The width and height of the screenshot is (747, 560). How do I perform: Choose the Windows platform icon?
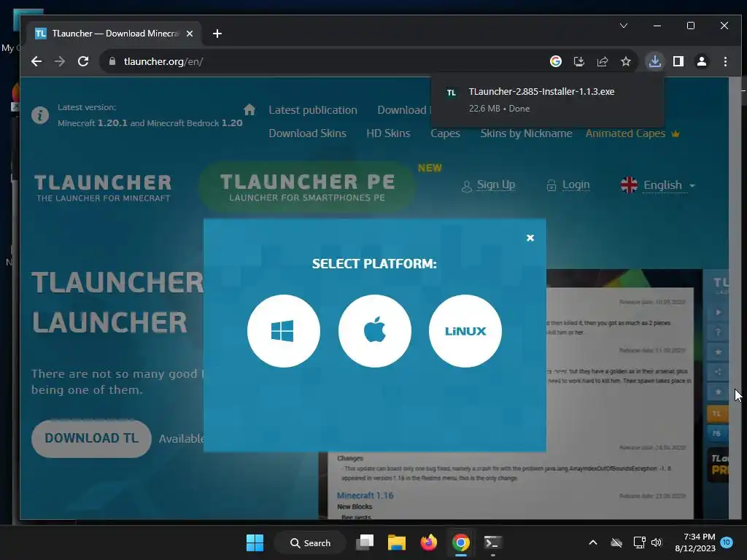tap(284, 331)
